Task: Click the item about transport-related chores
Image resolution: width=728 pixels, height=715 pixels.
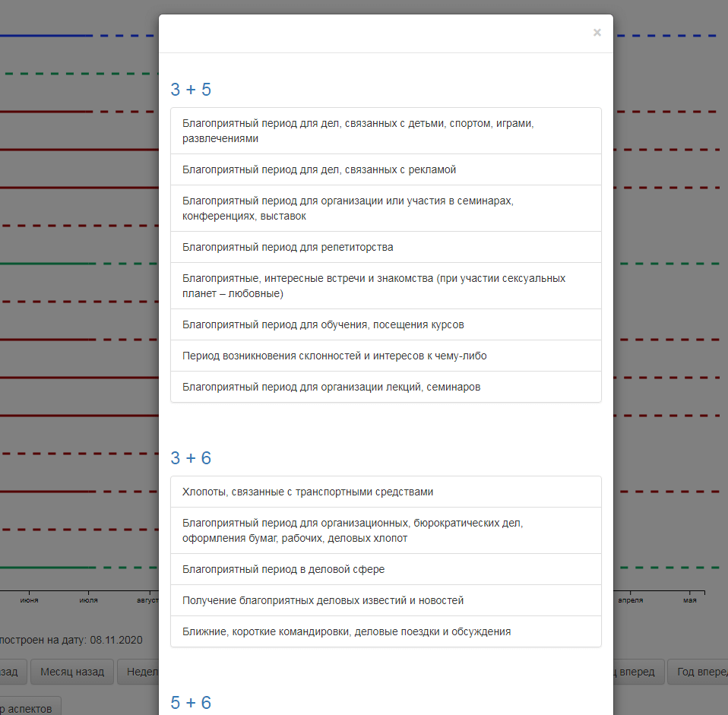Action: [385, 492]
